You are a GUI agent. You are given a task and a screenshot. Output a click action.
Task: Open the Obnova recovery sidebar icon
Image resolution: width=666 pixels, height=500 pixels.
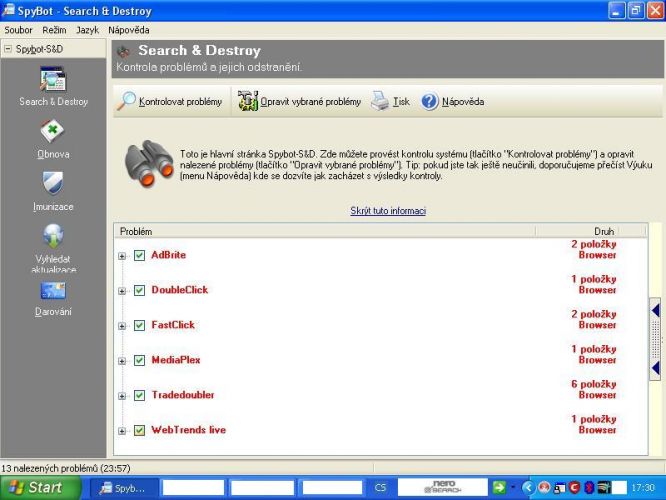[x=53, y=131]
